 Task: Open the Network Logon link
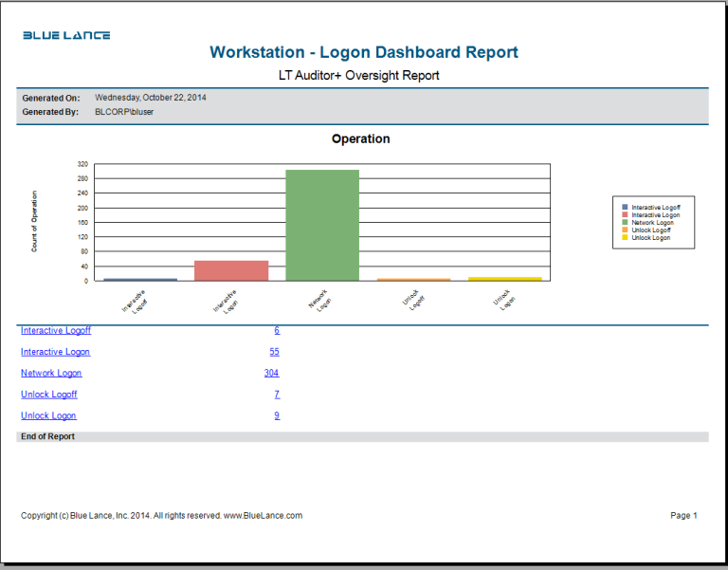[51, 374]
